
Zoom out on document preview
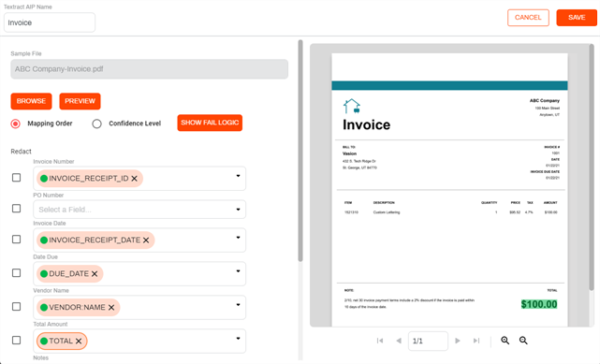523,341
